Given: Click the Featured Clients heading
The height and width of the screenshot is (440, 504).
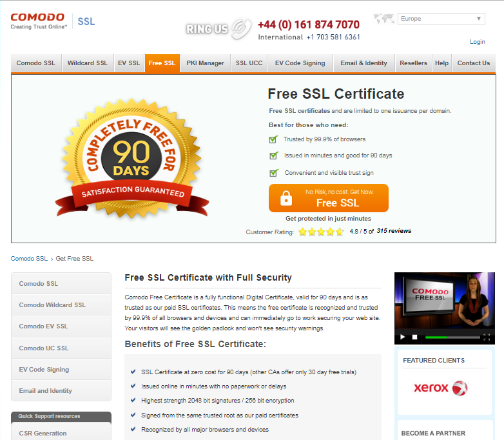Looking at the screenshot, I should (434, 361).
